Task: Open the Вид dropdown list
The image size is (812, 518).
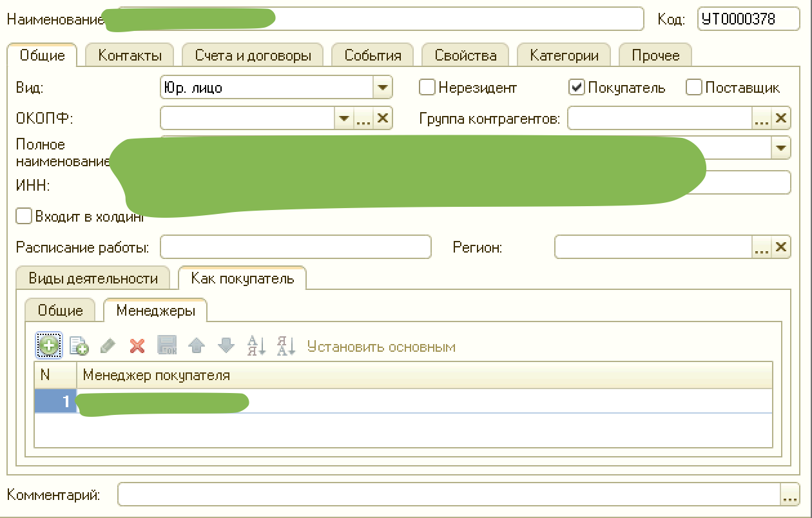Action: click(x=382, y=87)
